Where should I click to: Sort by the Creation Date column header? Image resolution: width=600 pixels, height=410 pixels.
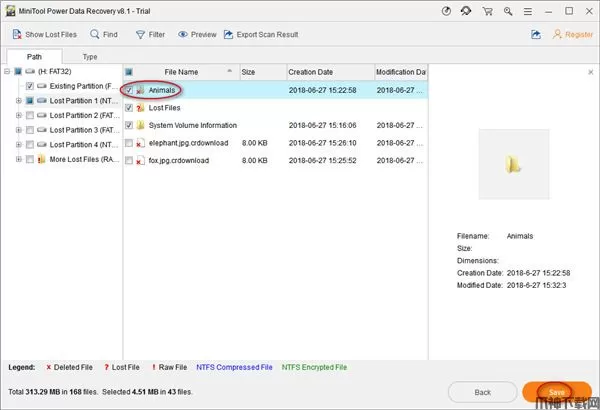[x=329, y=72]
